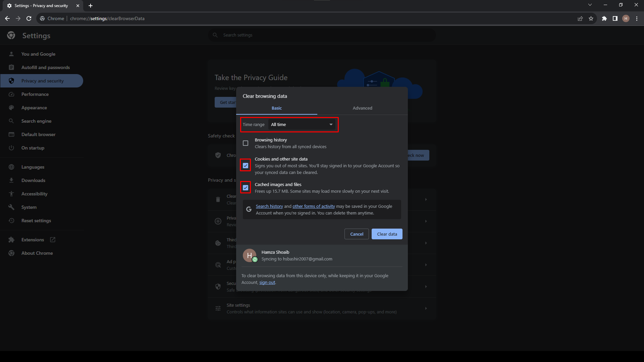This screenshot has width=644, height=362.
Task: Uncheck Cached images and files
Action: pos(246,188)
